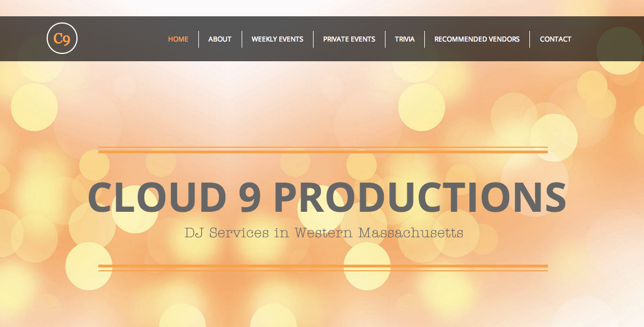Select the CONTACT navigation item
The image size is (644, 327).
[x=555, y=39]
